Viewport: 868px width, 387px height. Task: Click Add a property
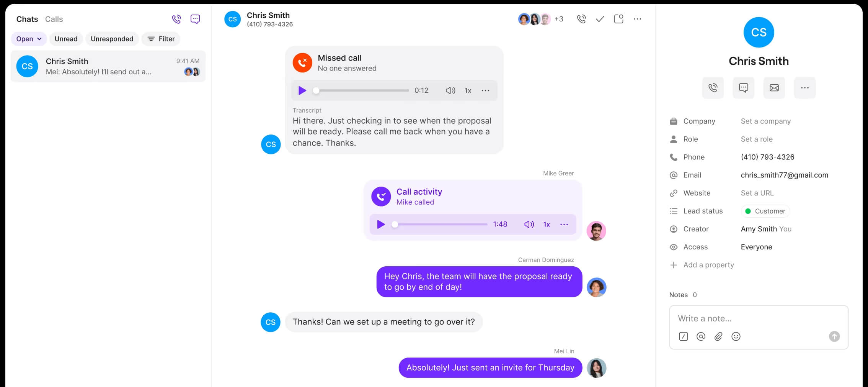coord(708,265)
